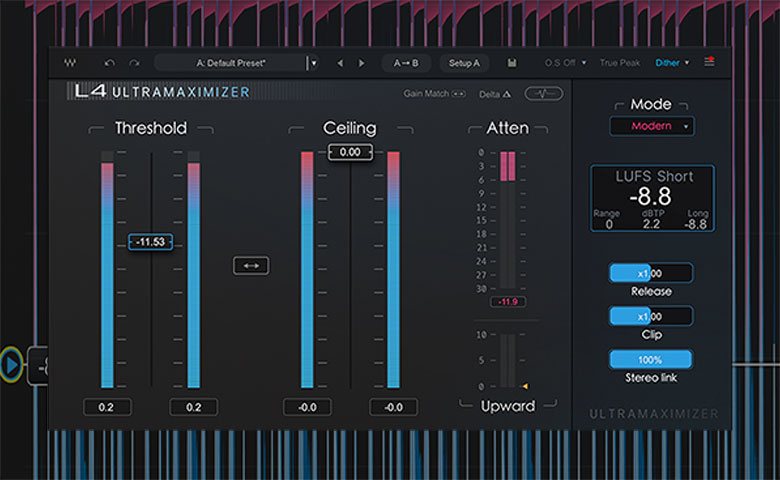Switch to Setup A toggle
780x480 pixels.
click(464, 63)
